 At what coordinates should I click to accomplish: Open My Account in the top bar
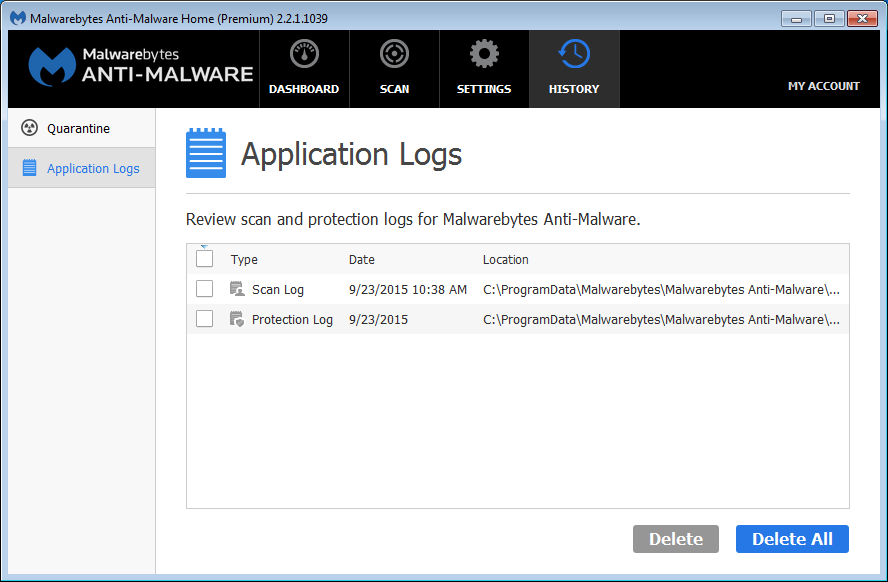823,86
